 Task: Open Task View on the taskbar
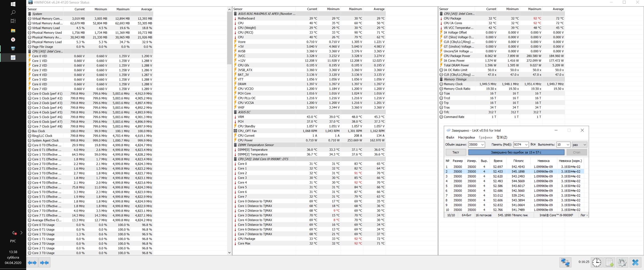[x=13, y=21]
